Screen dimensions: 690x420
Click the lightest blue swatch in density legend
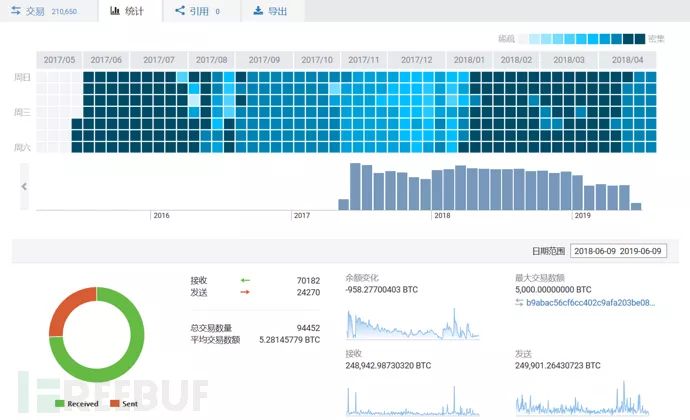click(534, 39)
